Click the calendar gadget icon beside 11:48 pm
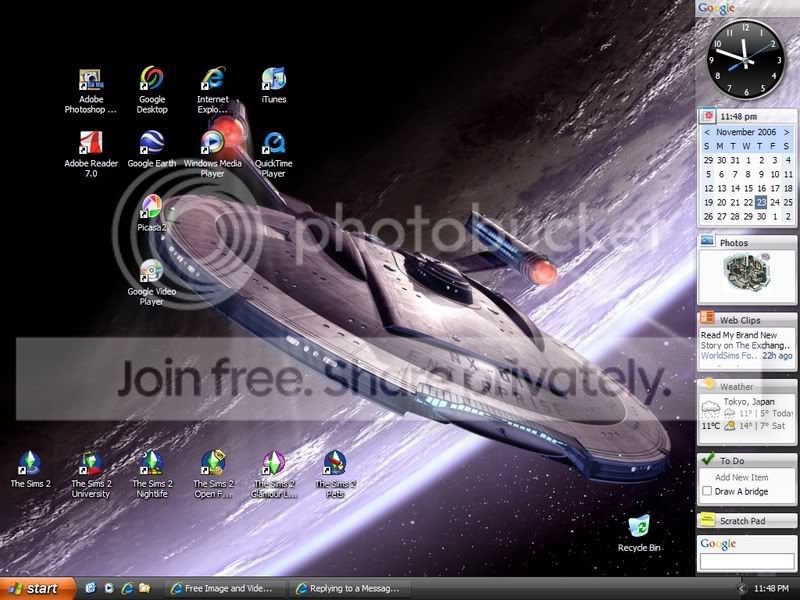Image resolution: width=800 pixels, height=600 pixels. [708, 116]
